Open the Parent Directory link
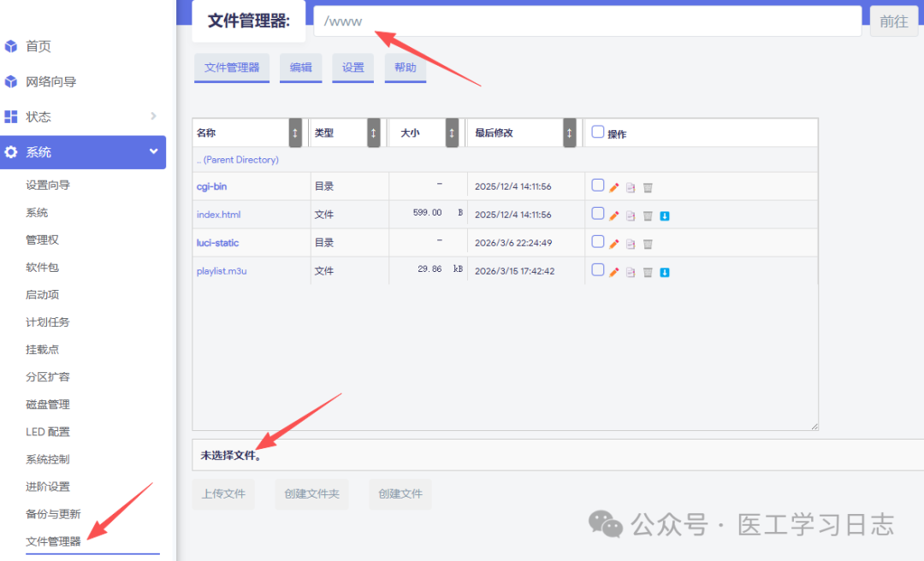This screenshot has width=924, height=561. (x=240, y=160)
